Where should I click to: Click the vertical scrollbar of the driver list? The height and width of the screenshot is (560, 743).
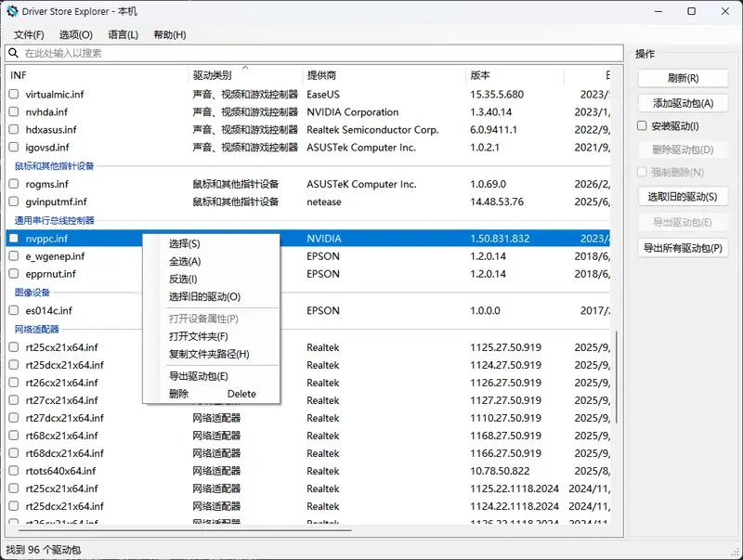click(617, 377)
